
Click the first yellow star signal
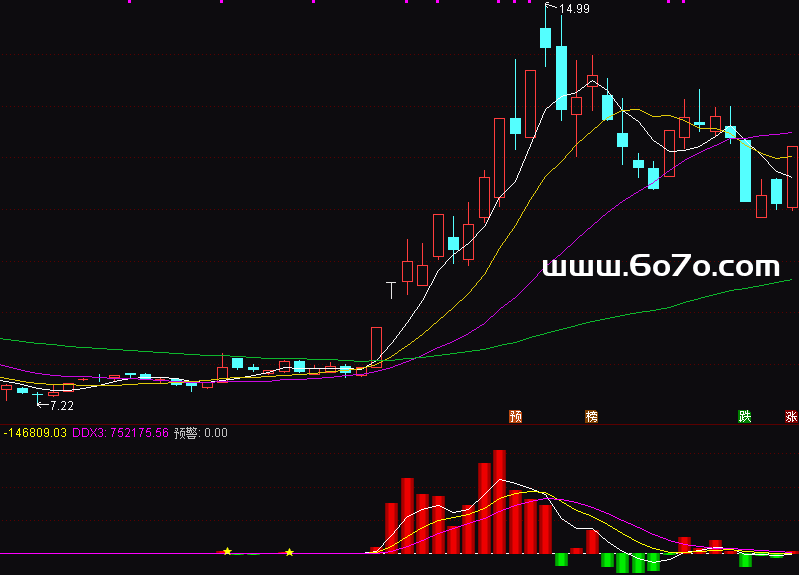coord(228,551)
